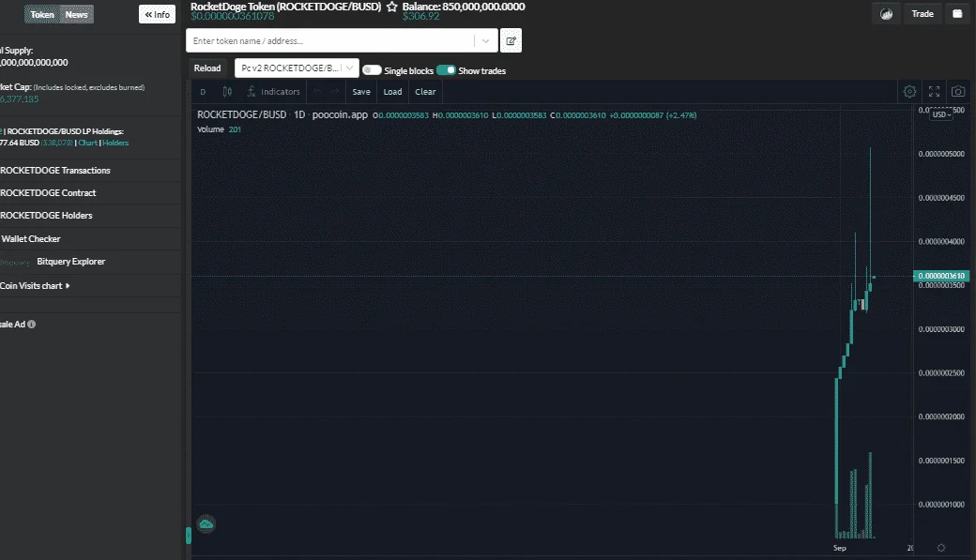This screenshot has width=976, height=560.
Task: Open the presale ad info icon
Action: point(32,325)
